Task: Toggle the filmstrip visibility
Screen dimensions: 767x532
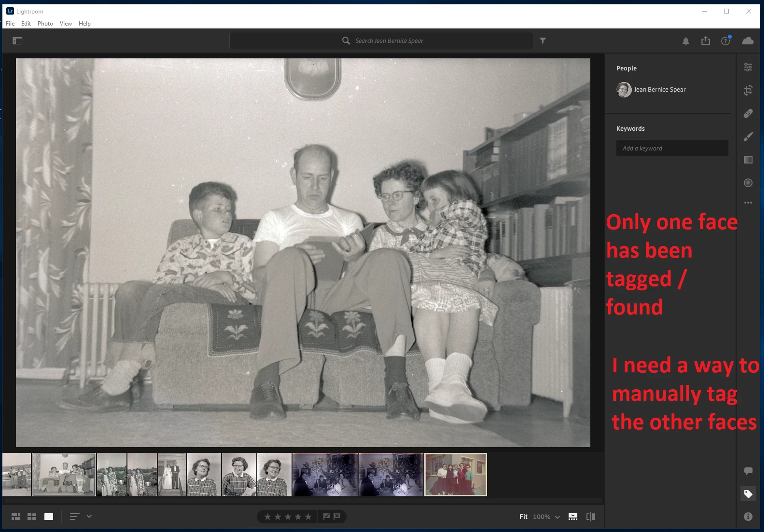Action: [x=572, y=517]
